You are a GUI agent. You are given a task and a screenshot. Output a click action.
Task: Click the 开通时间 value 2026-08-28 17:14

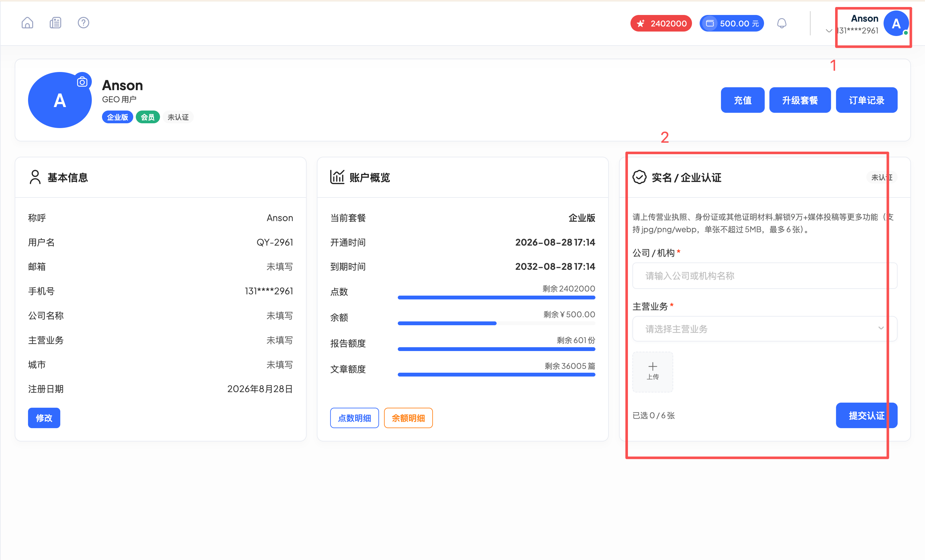(x=555, y=242)
